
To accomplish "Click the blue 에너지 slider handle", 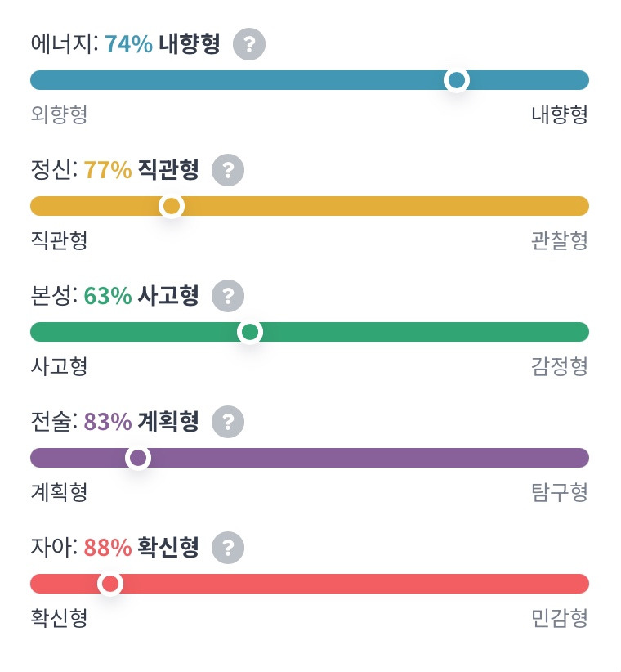I will (x=457, y=80).
